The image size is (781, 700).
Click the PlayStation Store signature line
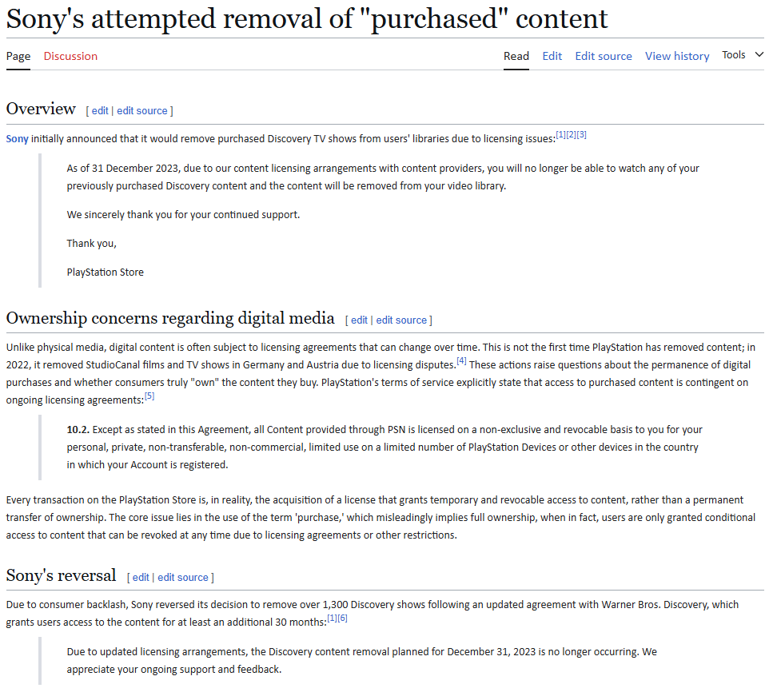coord(105,272)
